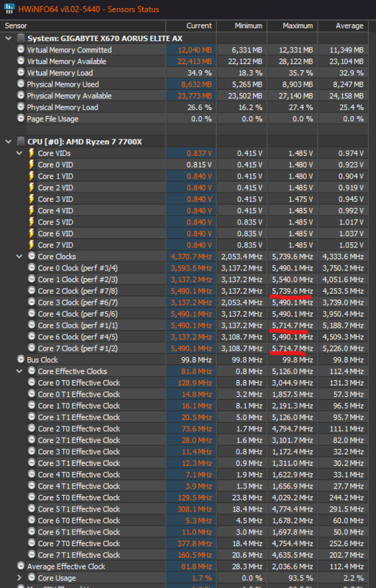Viewport: 376px width, 588px height.
Task: Click sensor icon for Virtual Memory Load
Action: pyautogui.click(x=21, y=73)
